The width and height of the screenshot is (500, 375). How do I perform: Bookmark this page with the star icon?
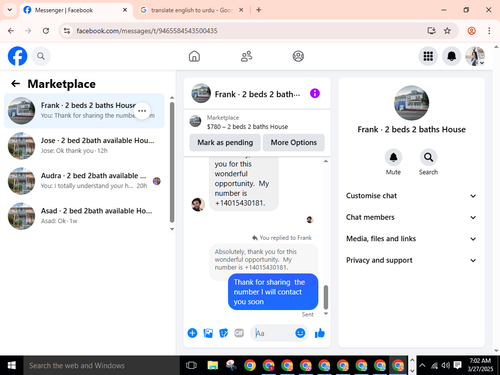[447, 31]
